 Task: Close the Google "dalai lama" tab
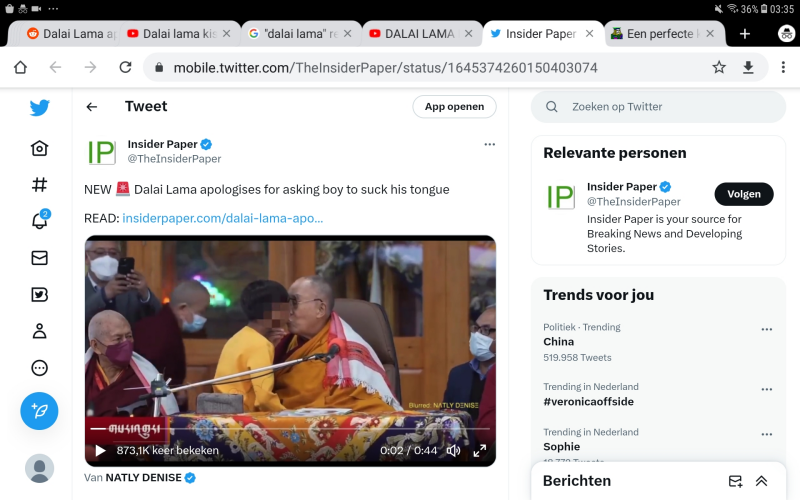click(347, 34)
